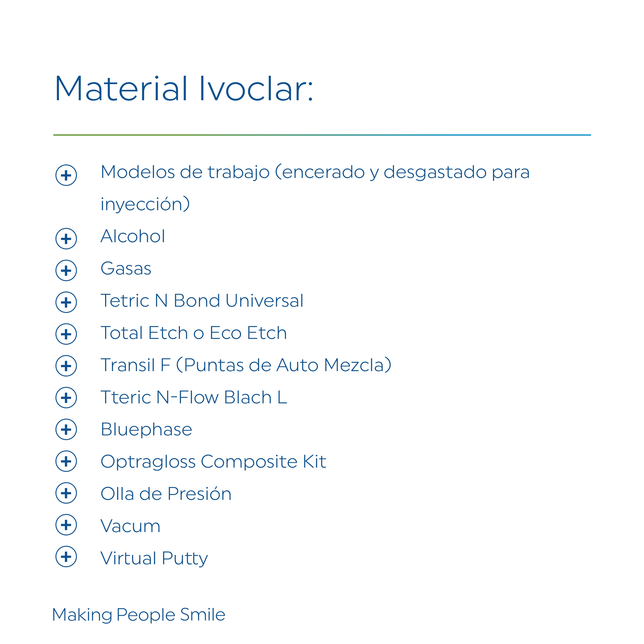Expand the Olla de Presión plus icon
The width and height of the screenshot is (644, 644).
[66, 493]
